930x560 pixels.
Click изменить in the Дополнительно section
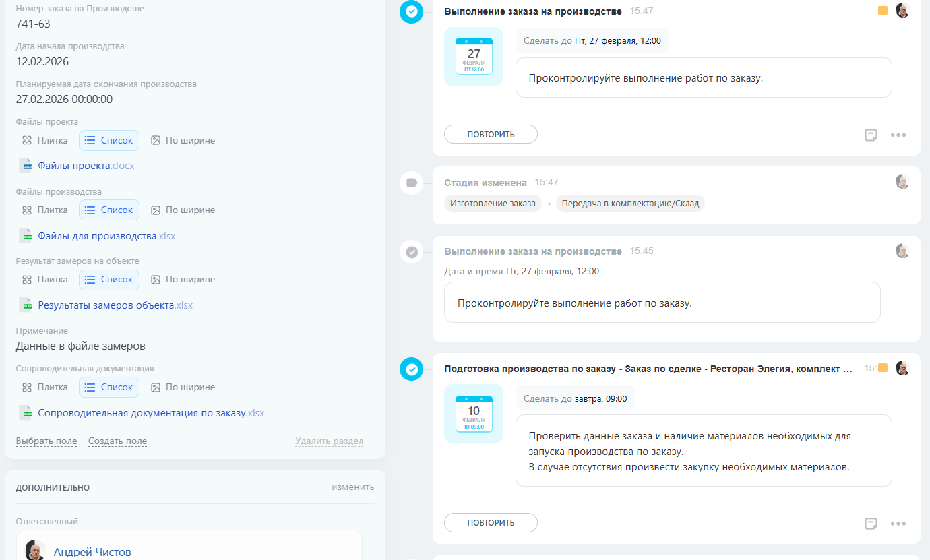[x=353, y=487]
